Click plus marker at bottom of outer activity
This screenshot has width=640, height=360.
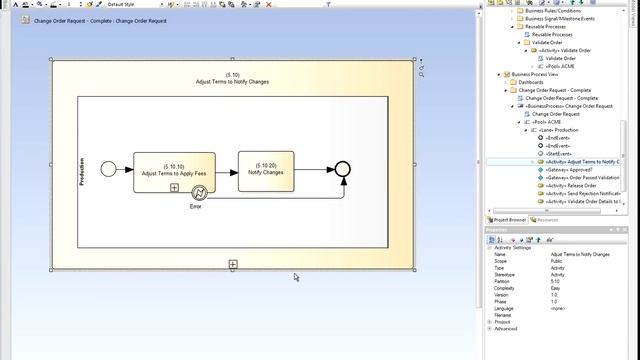pos(233,264)
